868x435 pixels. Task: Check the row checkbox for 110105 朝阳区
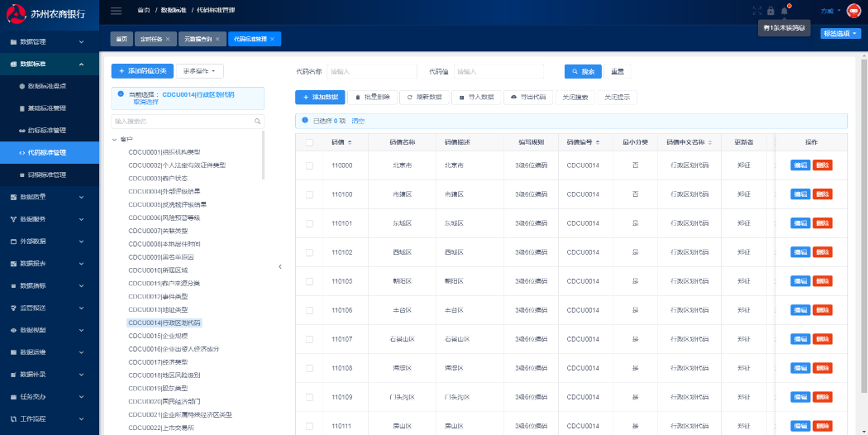coord(309,281)
